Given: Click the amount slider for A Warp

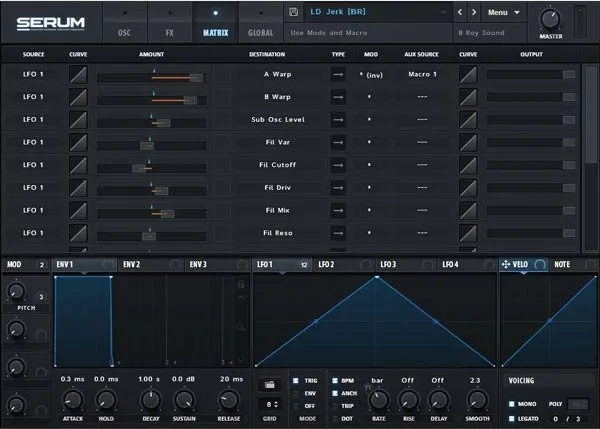Looking at the screenshot, I should pyautogui.click(x=152, y=78).
